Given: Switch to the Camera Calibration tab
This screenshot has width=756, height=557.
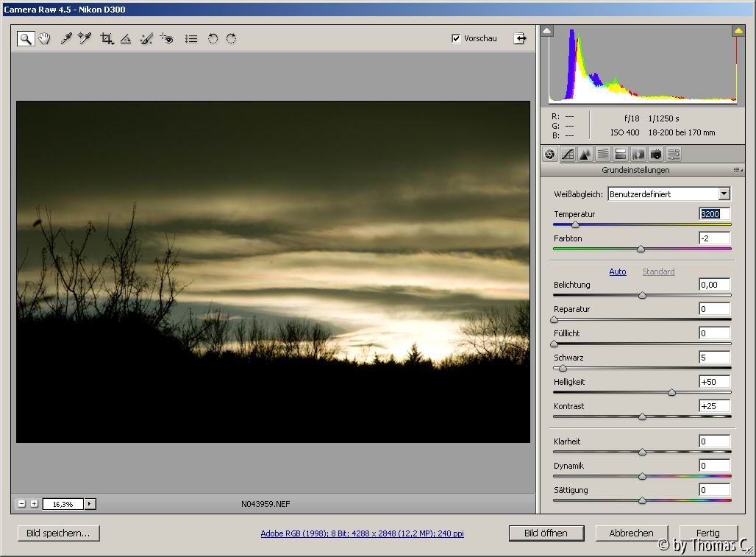Looking at the screenshot, I should [x=656, y=154].
